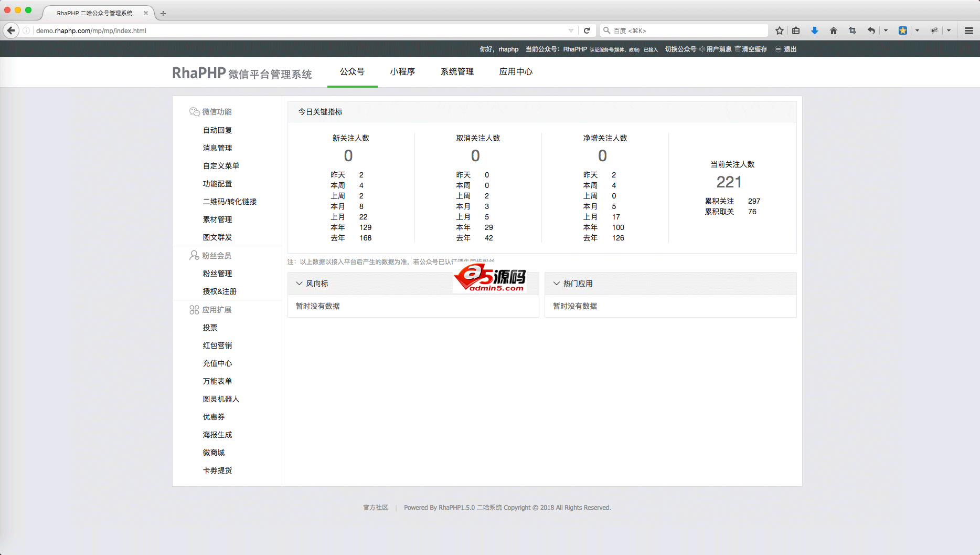Select the 应用中心 tab
The image size is (980, 555).
tap(516, 71)
